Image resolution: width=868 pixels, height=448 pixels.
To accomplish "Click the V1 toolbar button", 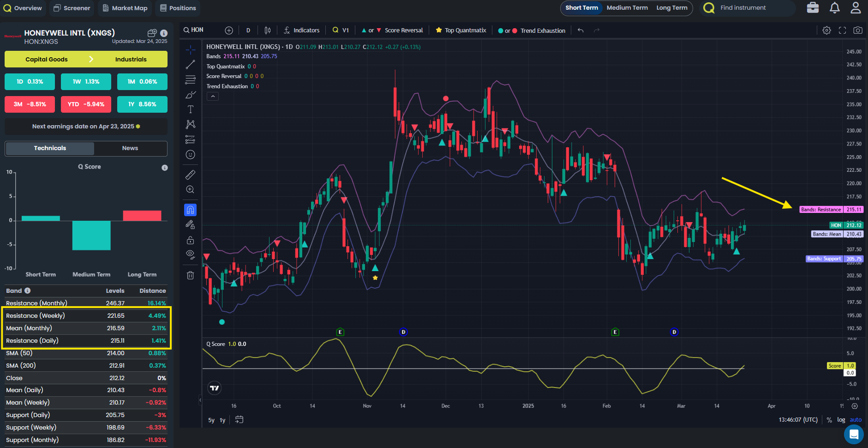I will pyautogui.click(x=341, y=30).
